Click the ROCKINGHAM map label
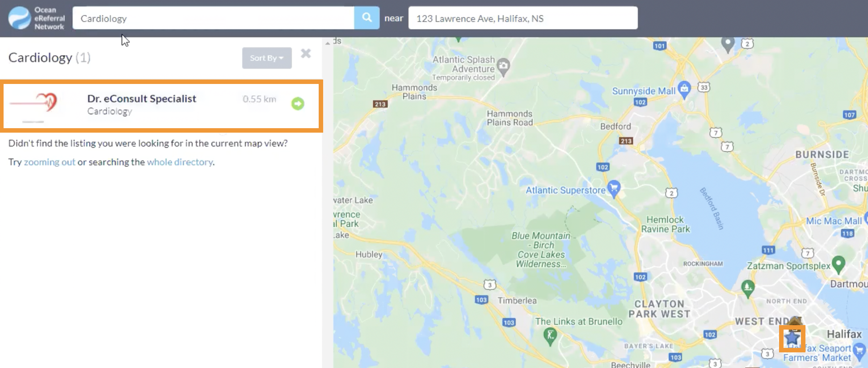Screen dimensions: 868x368 703,263
